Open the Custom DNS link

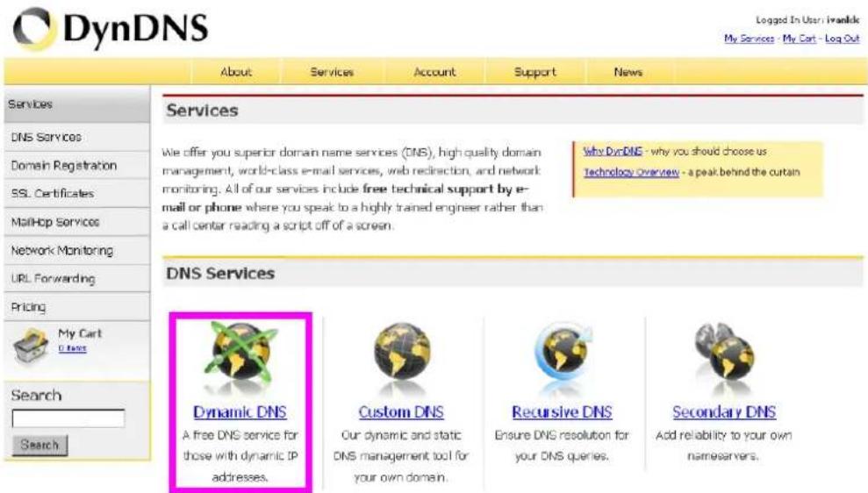401,412
